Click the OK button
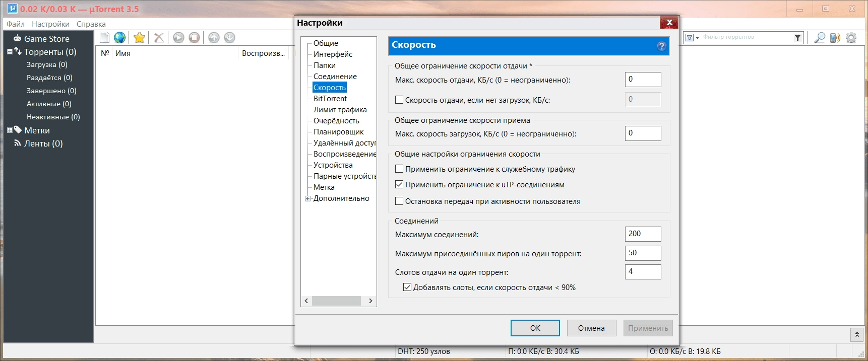868x361 pixels. pos(535,328)
